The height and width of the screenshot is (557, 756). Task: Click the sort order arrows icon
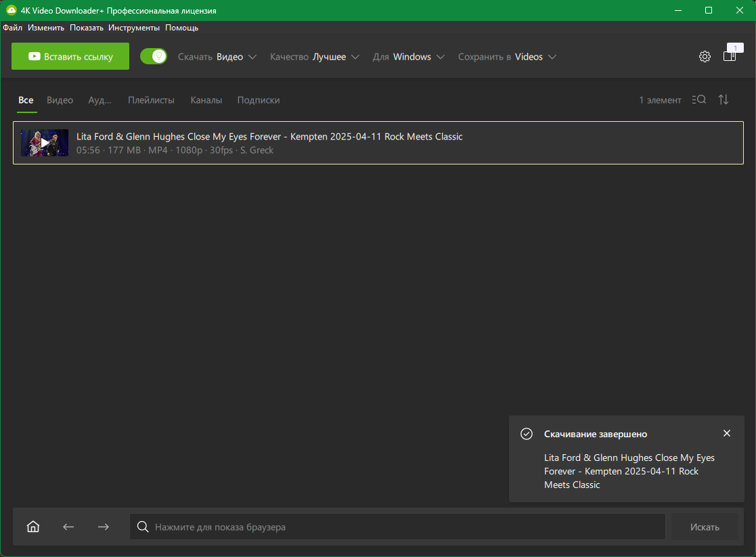point(724,99)
